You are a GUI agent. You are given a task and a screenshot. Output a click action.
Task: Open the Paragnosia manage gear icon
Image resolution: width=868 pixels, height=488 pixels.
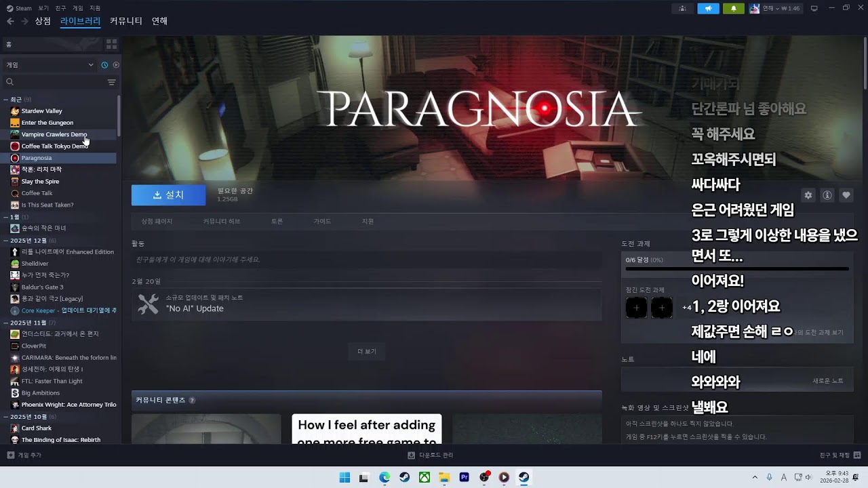click(x=808, y=195)
